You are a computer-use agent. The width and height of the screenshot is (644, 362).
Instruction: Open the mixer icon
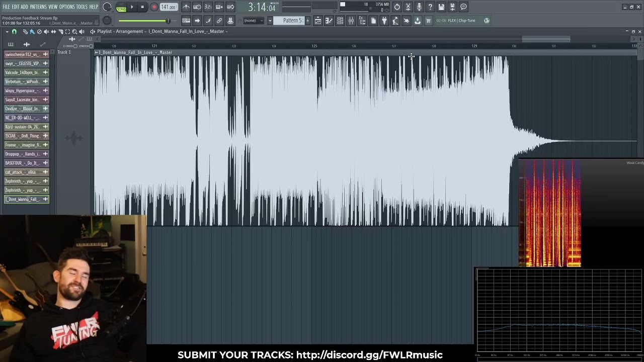(x=351, y=21)
